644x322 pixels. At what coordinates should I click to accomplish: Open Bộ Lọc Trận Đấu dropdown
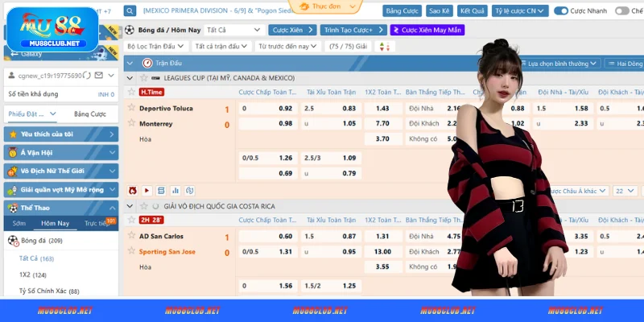[x=156, y=47]
